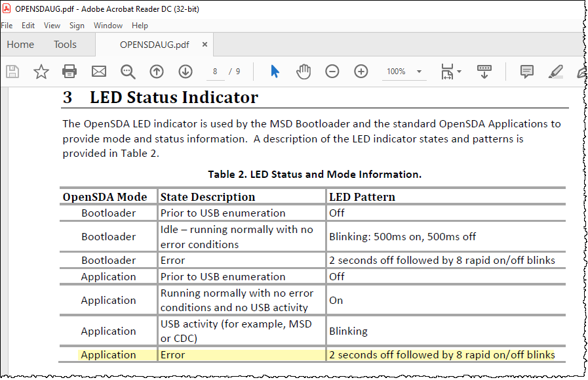
Task: Go to the next page
Action: coord(186,72)
